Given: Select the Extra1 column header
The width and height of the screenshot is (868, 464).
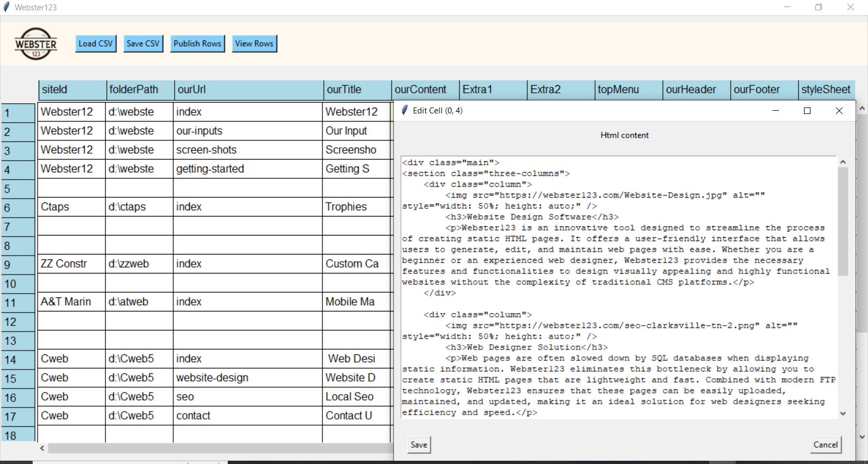Looking at the screenshot, I should [x=493, y=90].
